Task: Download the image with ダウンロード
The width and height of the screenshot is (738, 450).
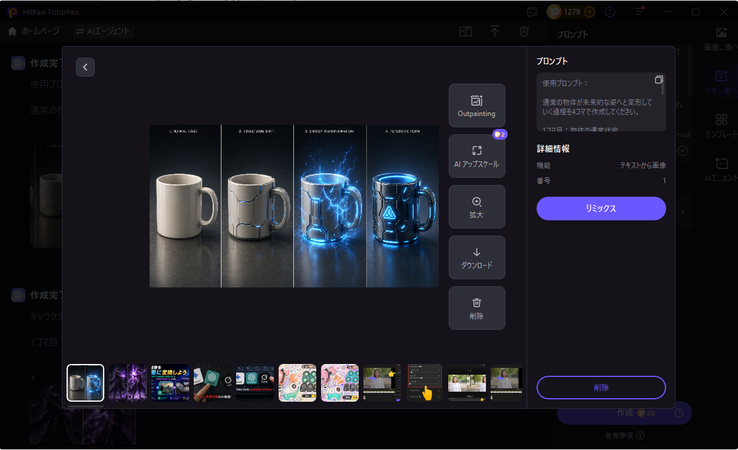Action: pyautogui.click(x=477, y=257)
